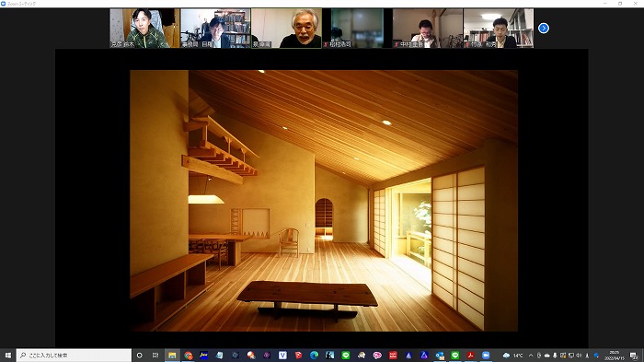Click the Cortana circle icon
Screen dimensions: 644x362
[x=139, y=355]
